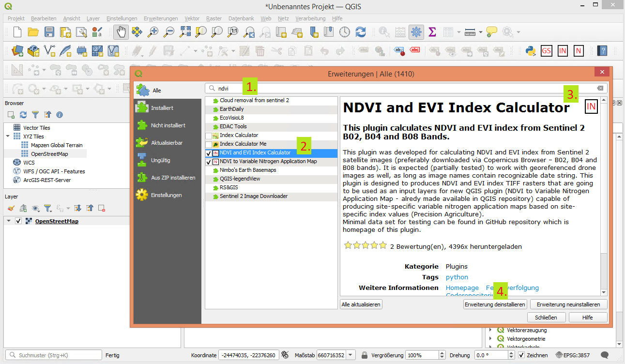
Task: Click the Zoom Out magnifier tool
Action: point(169,32)
